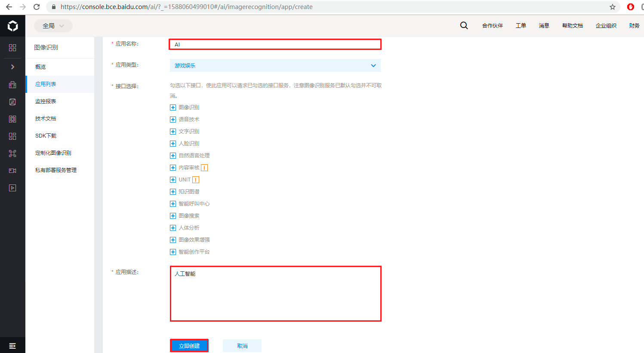Click the browser address bar URL

point(187,7)
